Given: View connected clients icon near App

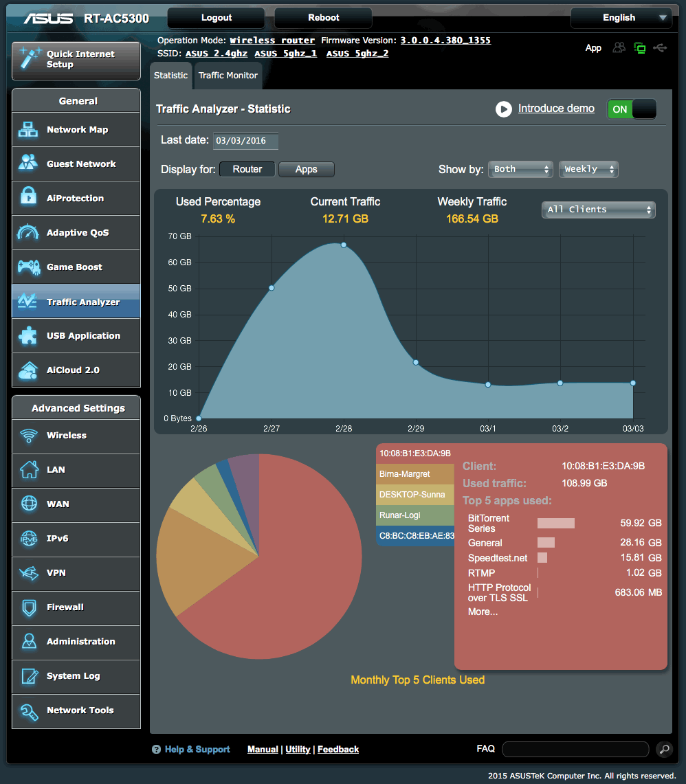Looking at the screenshot, I should [618, 48].
